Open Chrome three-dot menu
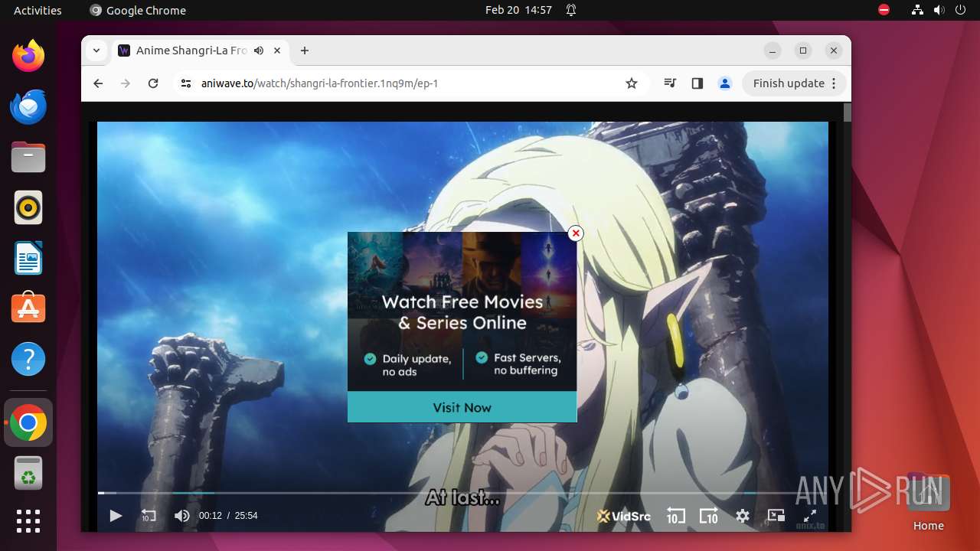 (835, 83)
